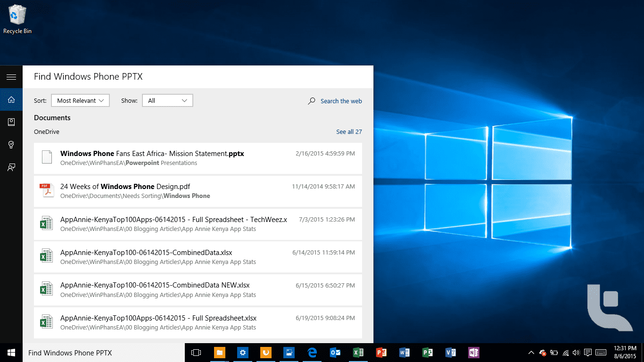Open Microsoft Edge from the taskbar
644x362 pixels.
(312, 353)
